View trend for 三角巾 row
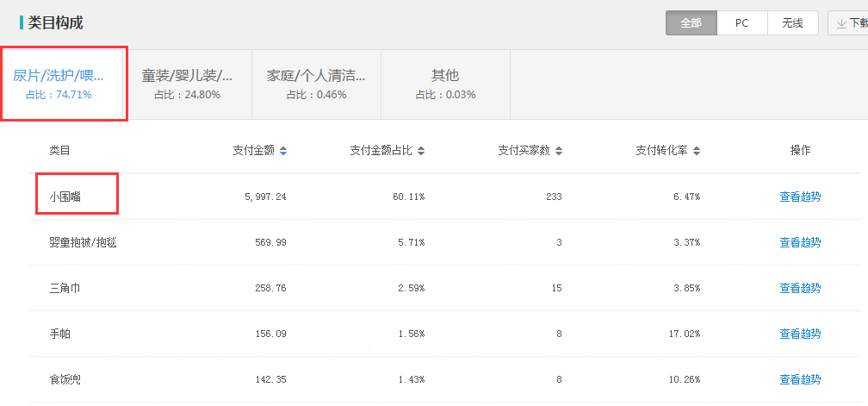 coord(800,288)
